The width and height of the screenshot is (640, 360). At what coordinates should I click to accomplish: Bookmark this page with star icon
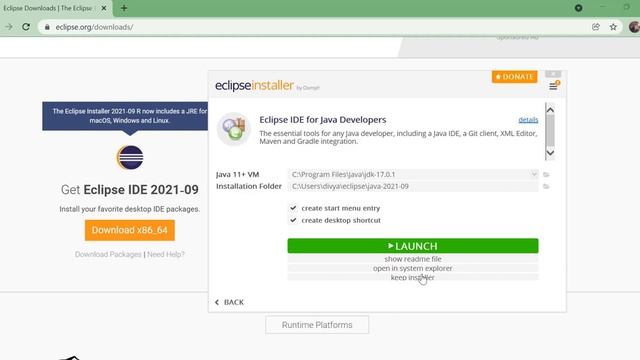pos(613,27)
